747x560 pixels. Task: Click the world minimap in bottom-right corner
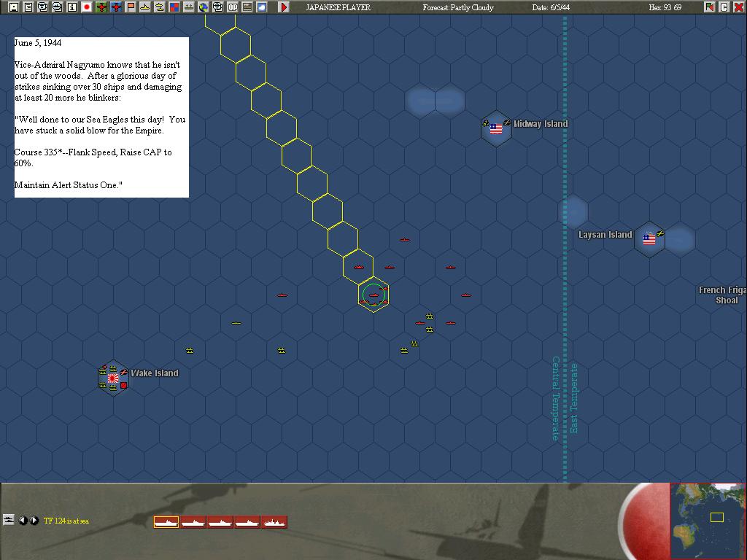(x=708, y=521)
